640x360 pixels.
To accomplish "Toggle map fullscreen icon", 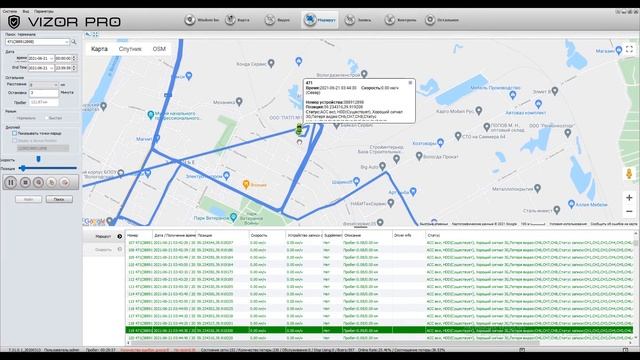I will pos(629,49).
